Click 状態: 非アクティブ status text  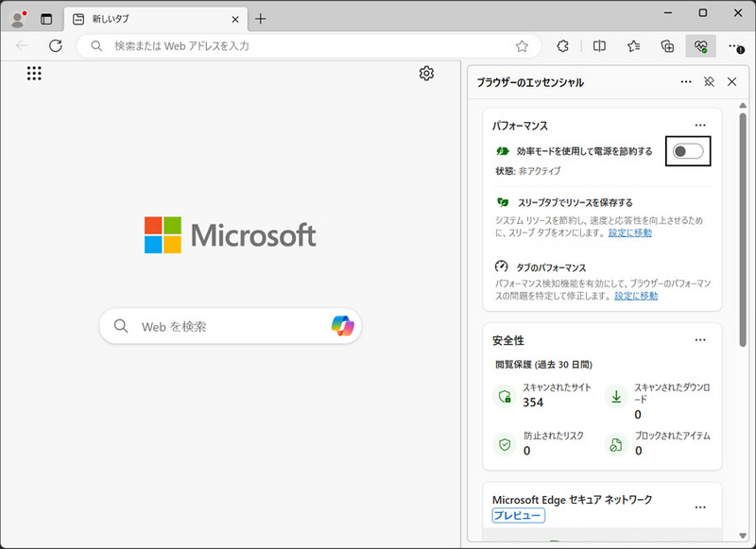528,171
